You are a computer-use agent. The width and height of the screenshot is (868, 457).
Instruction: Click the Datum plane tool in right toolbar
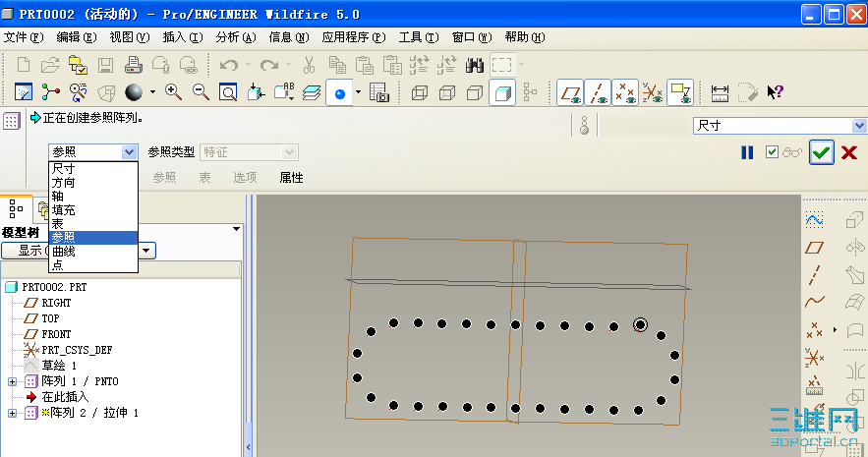814,248
